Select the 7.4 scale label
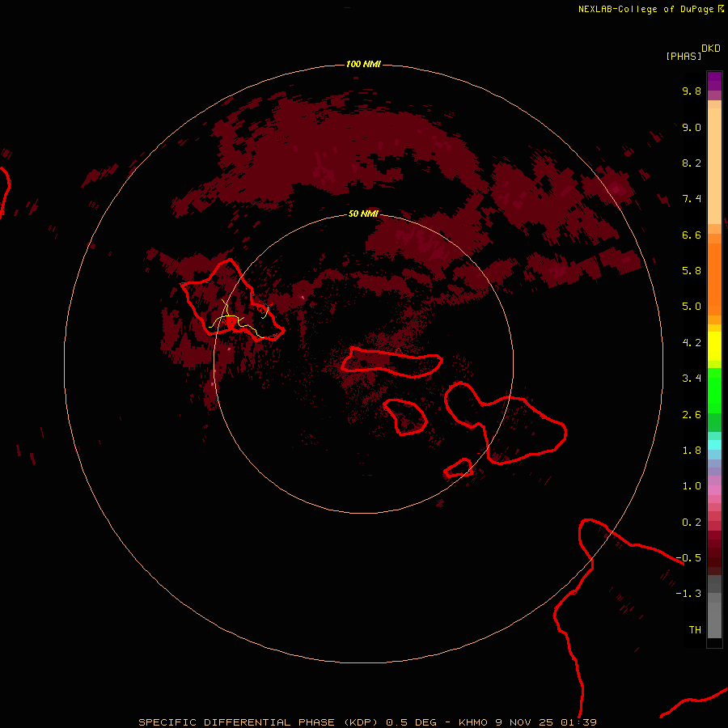The image size is (728, 728). 692,199
